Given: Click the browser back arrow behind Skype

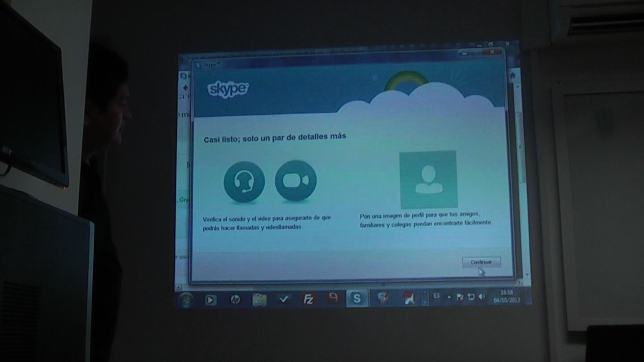Looking at the screenshot, I should 185,88.
